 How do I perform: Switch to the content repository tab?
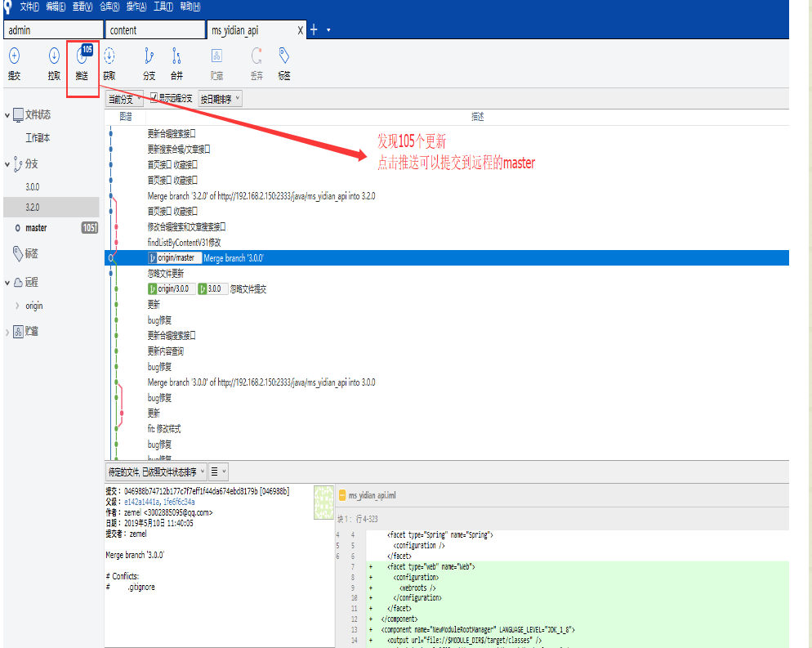tap(154, 30)
